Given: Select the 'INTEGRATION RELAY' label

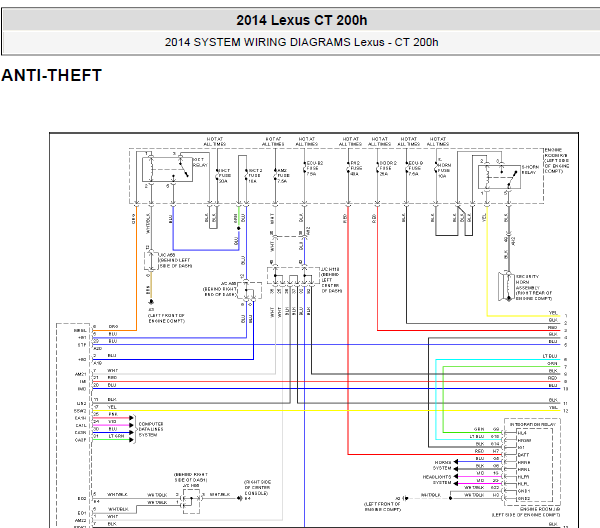Looking at the screenshot, I should pos(533,425).
